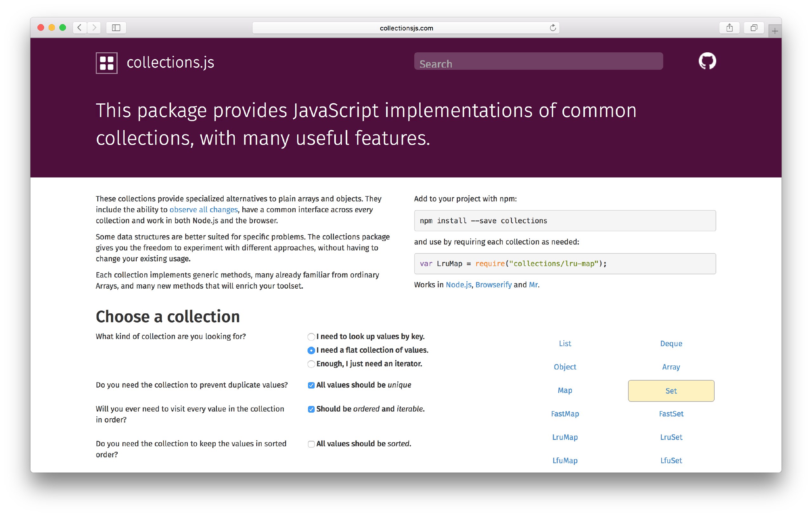Open the List collection link
Image resolution: width=812 pixels, height=516 pixels.
(565, 343)
